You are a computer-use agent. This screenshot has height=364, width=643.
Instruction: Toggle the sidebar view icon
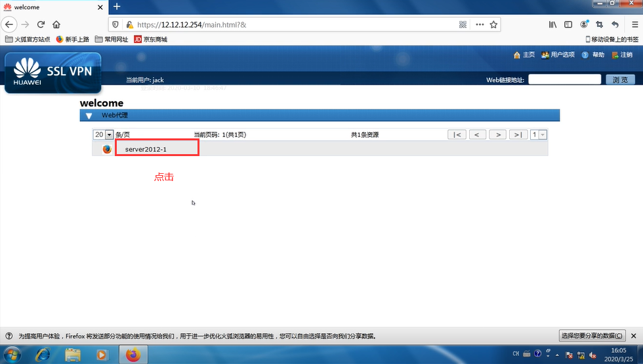(568, 25)
